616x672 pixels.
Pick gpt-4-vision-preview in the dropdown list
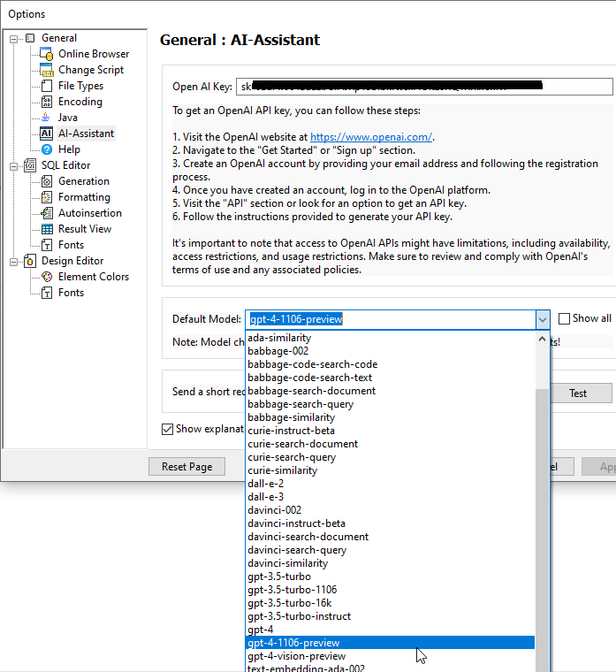point(296,656)
